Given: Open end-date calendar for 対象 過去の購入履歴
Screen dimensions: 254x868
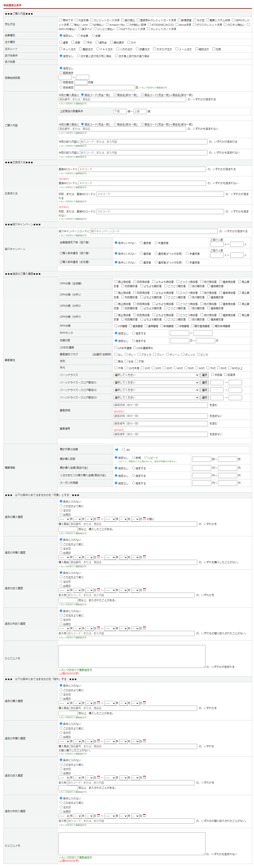Looking at the screenshot, I should (x=144, y=519).
